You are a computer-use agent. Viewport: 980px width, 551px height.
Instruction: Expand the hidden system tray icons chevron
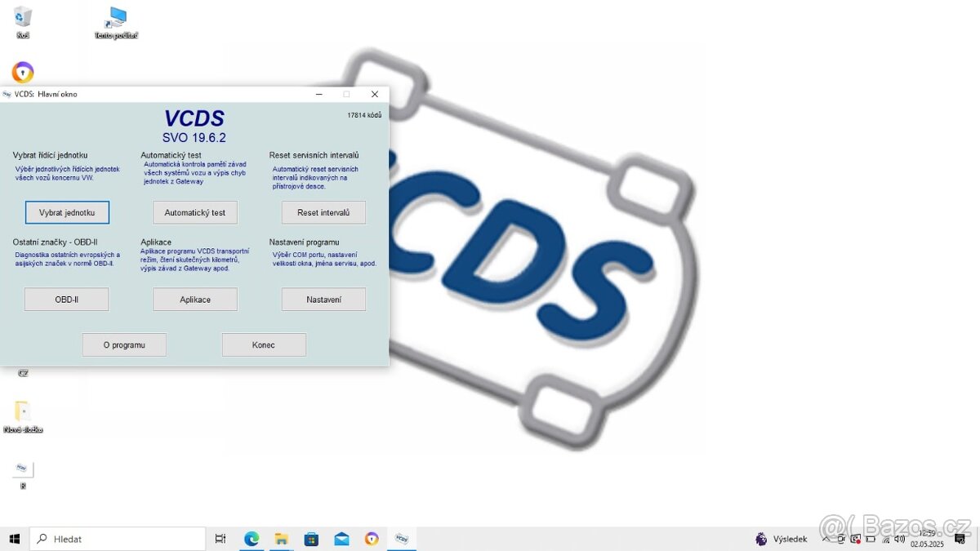[826, 539]
